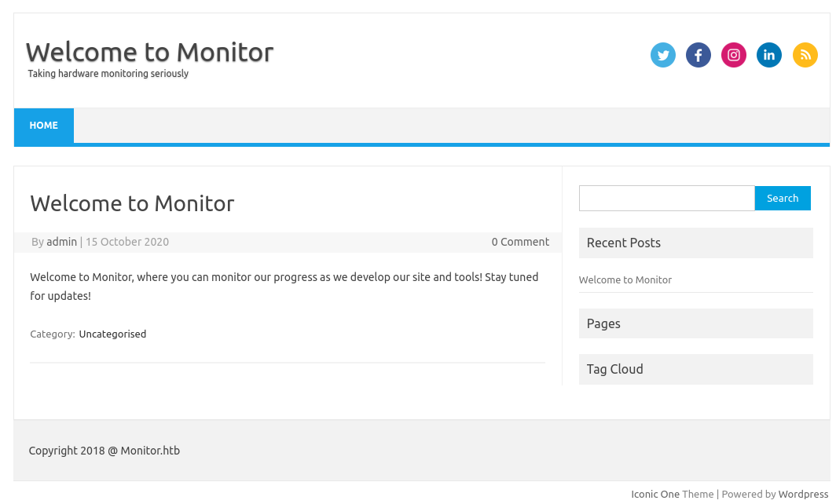The image size is (836, 504).
Task: Open the Welcome to Monitor post heading
Action: coord(132,203)
